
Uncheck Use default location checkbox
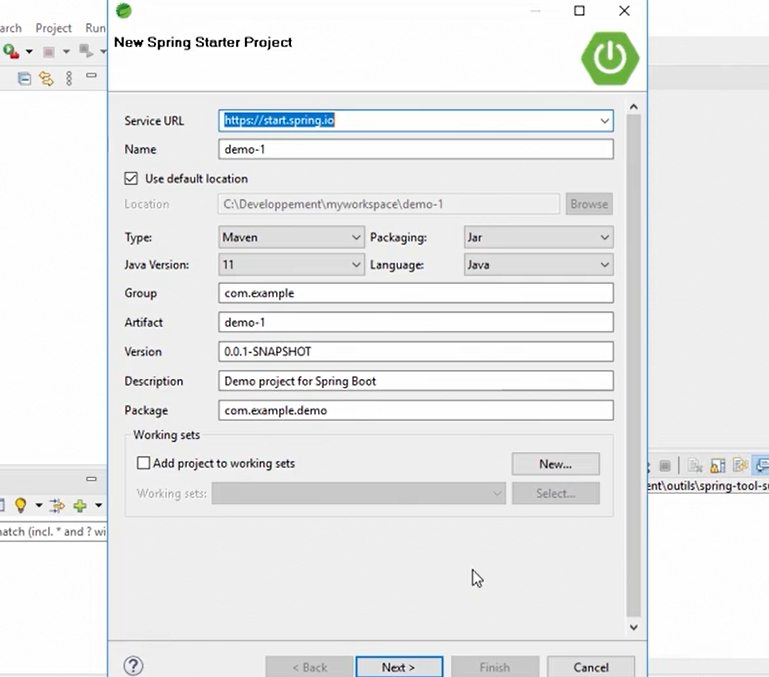point(131,179)
